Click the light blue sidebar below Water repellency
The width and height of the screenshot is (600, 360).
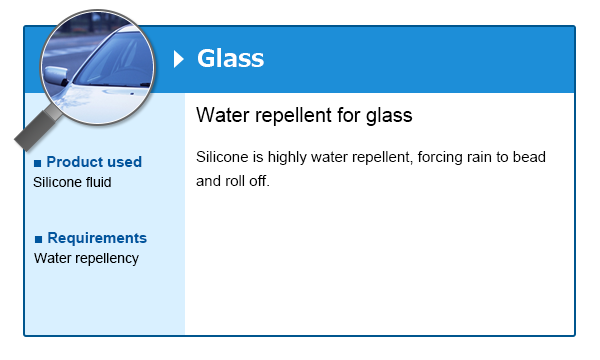(105, 300)
